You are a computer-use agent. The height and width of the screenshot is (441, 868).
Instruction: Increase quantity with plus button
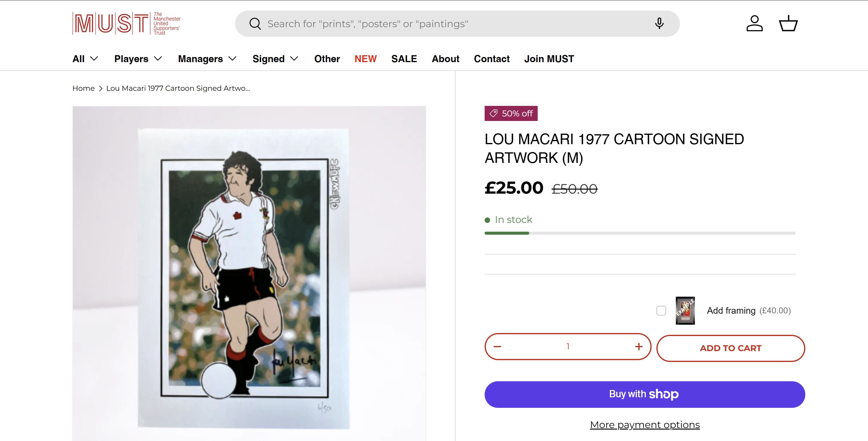(x=639, y=347)
